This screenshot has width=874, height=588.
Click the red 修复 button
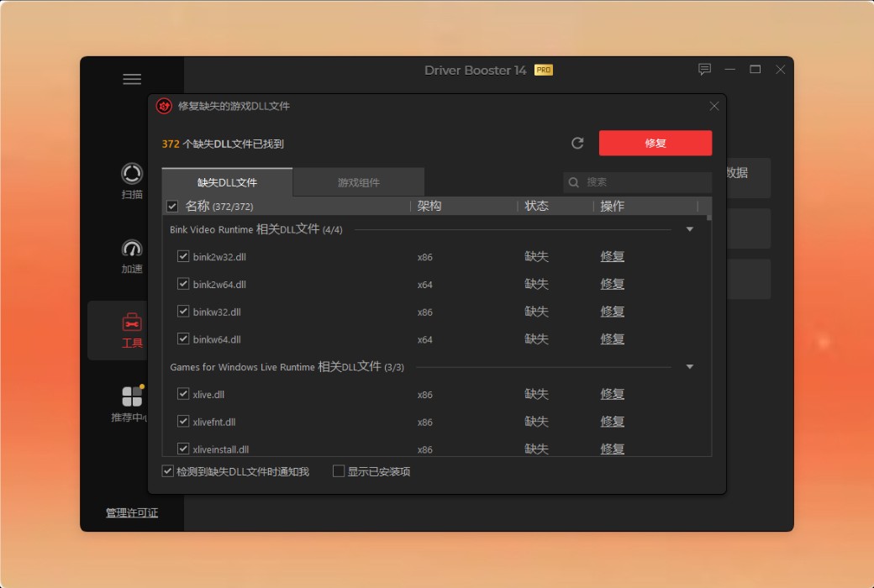pyautogui.click(x=655, y=144)
